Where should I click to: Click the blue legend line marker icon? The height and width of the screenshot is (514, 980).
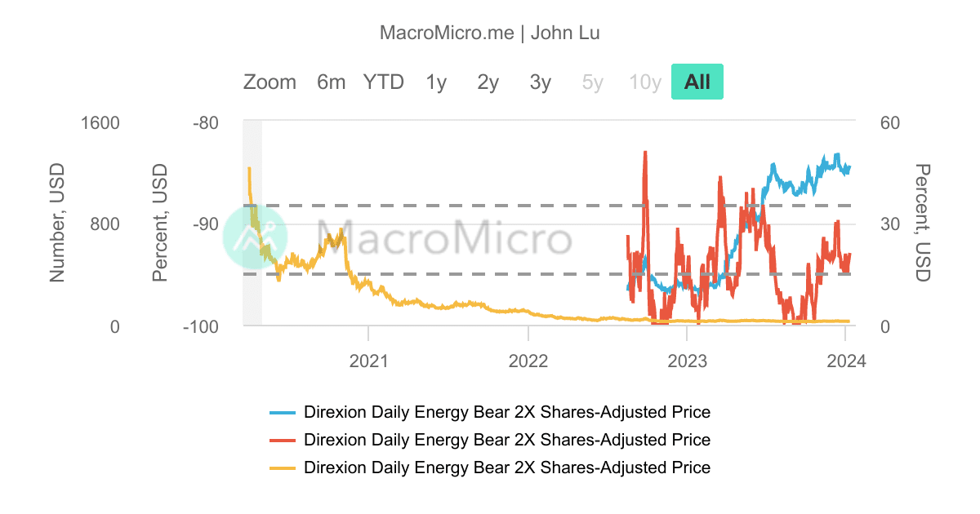click(284, 412)
